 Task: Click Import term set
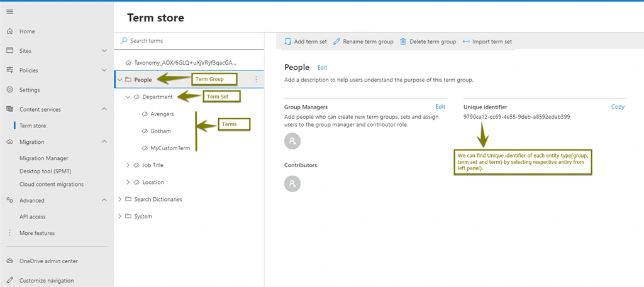[x=487, y=41]
